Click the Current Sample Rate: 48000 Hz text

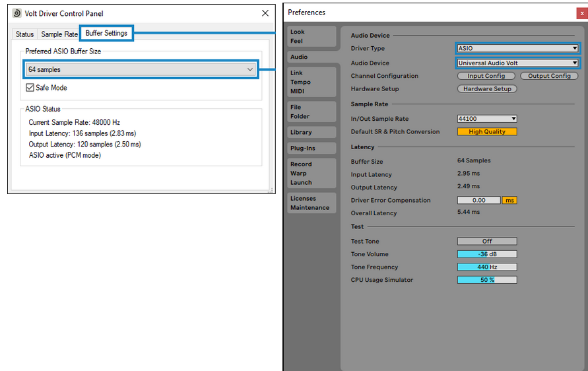75,122
